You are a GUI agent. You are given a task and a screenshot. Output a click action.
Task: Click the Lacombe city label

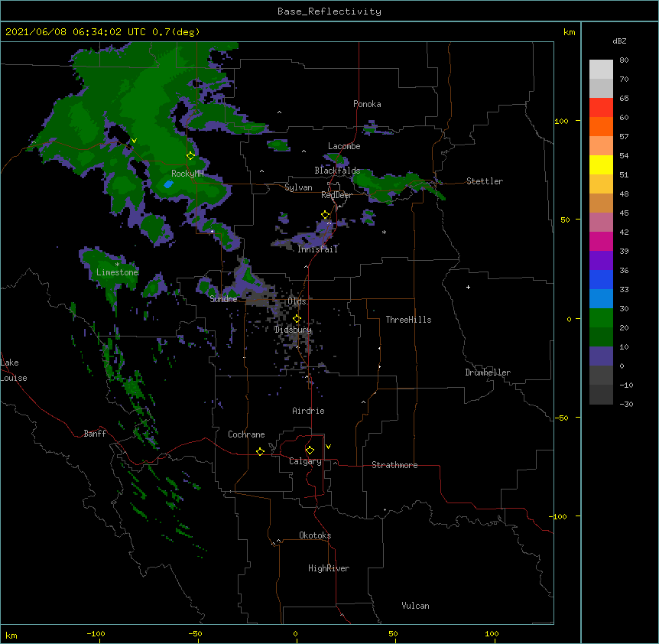pos(344,146)
